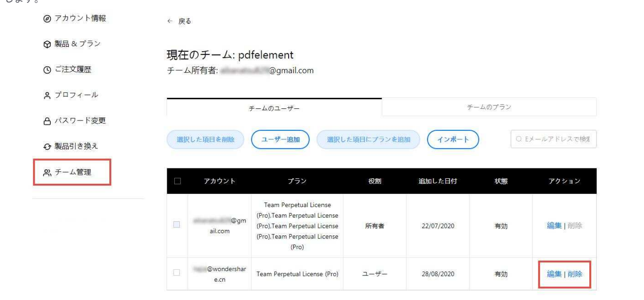Click the 製品引き換え refresh icon
The width and height of the screenshot is (644, 300).
[47, 147]
